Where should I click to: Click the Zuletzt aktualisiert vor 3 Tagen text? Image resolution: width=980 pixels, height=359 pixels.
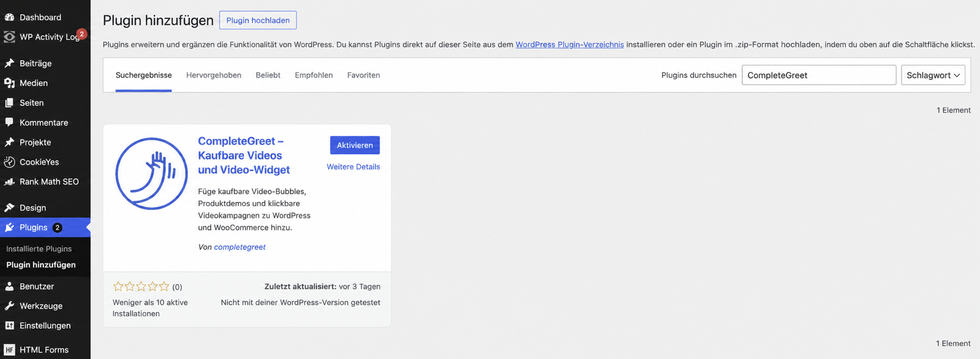point(322,287)
